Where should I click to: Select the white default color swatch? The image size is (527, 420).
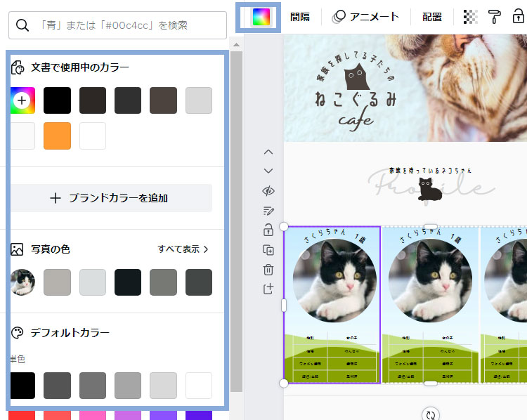[199, 386]
